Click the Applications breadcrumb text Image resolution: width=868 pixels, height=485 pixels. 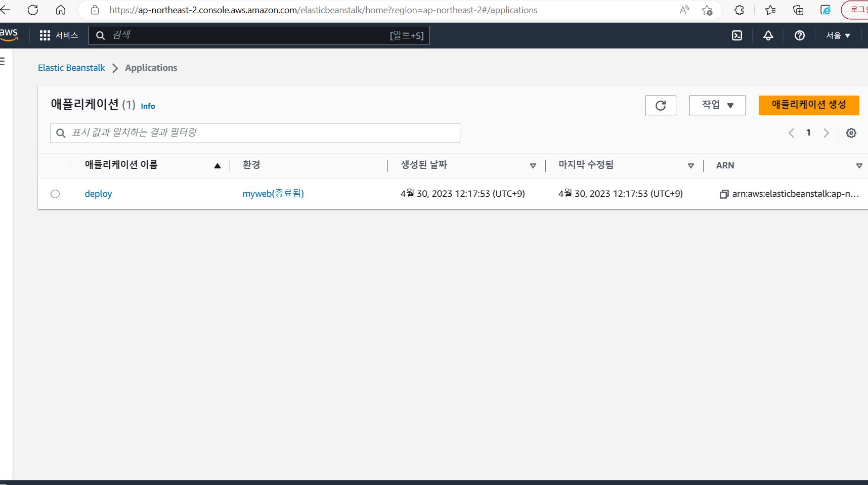(x=151, y=68)
